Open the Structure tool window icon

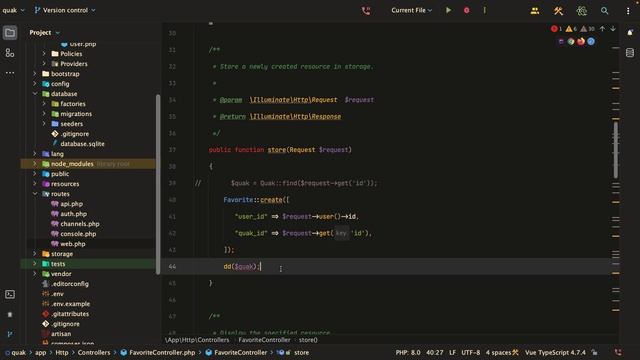(x=10, y=53)
